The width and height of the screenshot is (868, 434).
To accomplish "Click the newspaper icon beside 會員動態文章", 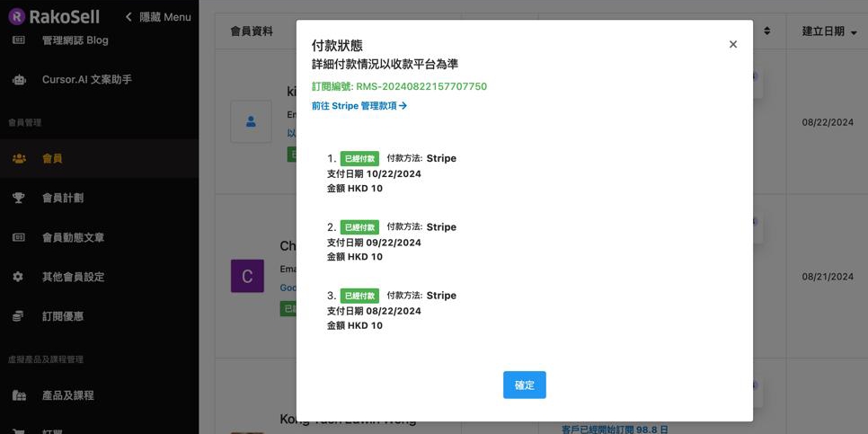I will [x=19, y=237].
